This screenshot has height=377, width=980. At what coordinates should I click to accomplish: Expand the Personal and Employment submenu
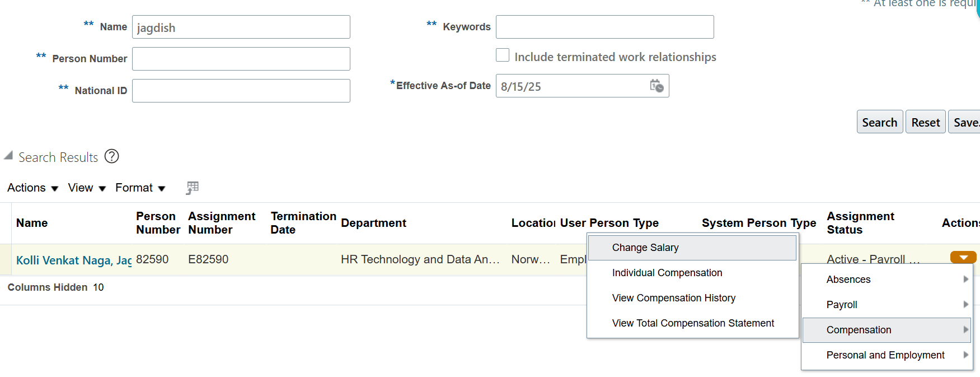click(x=887, y=355)
